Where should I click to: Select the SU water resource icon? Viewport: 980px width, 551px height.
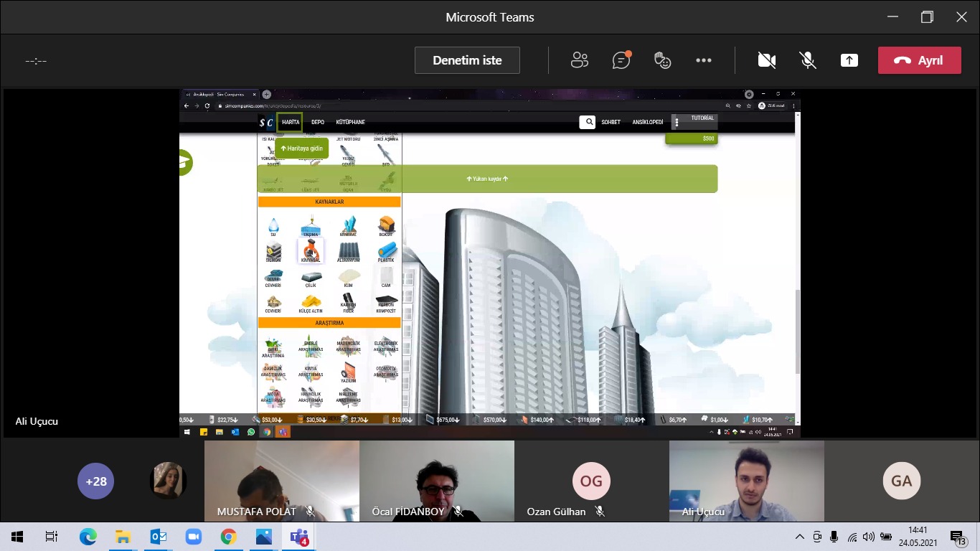(x=273, y=227)
